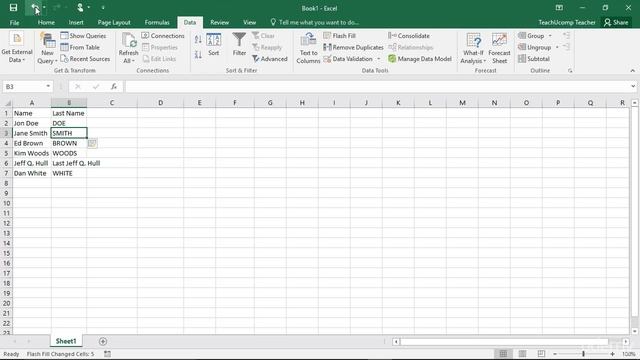The image size is (640, 360).
Task: Click the Flash Fill Options smart tag
Action: point(92,143)
